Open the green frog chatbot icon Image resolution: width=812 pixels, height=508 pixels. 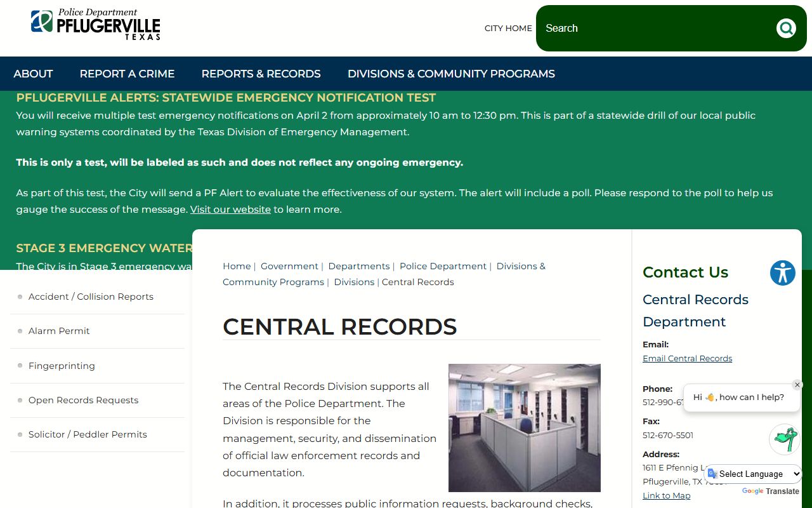pyautogui.click(x=784, y=439)
